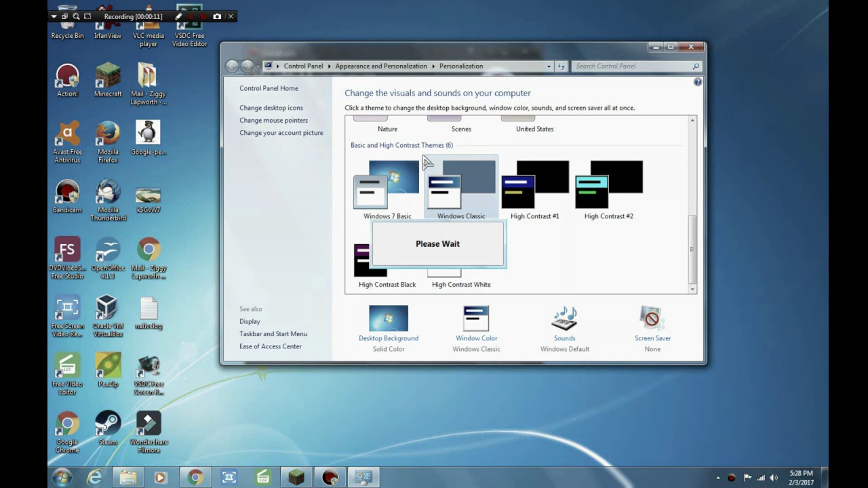The width and height of the screenshot is (868, 488).
Task: Click the magnifier zoom icon on recording bar
Action: point(76,16)
